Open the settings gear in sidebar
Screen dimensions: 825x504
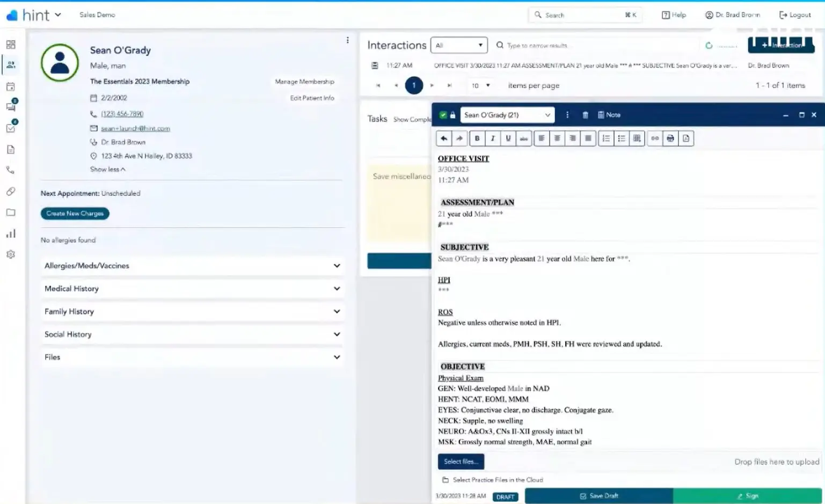pos(10,254)
